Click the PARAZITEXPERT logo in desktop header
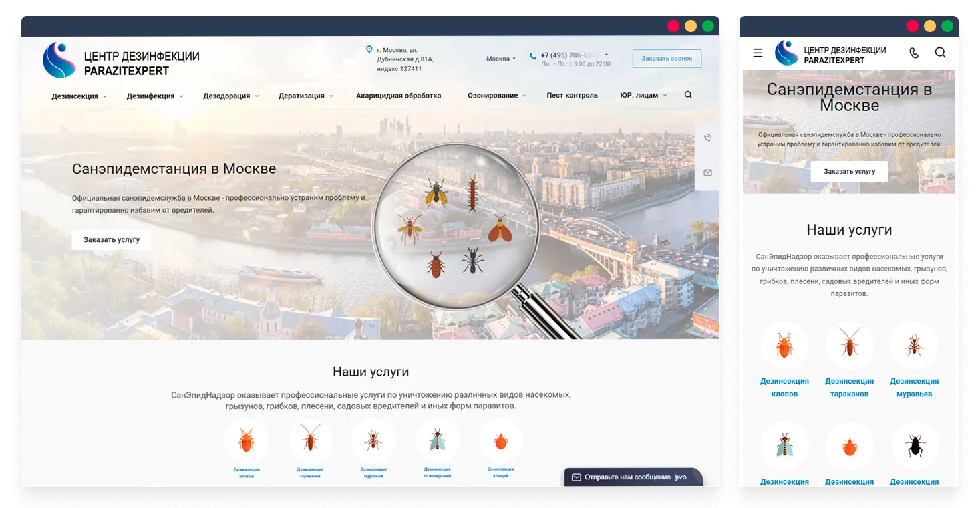 (x=122, y=60)
